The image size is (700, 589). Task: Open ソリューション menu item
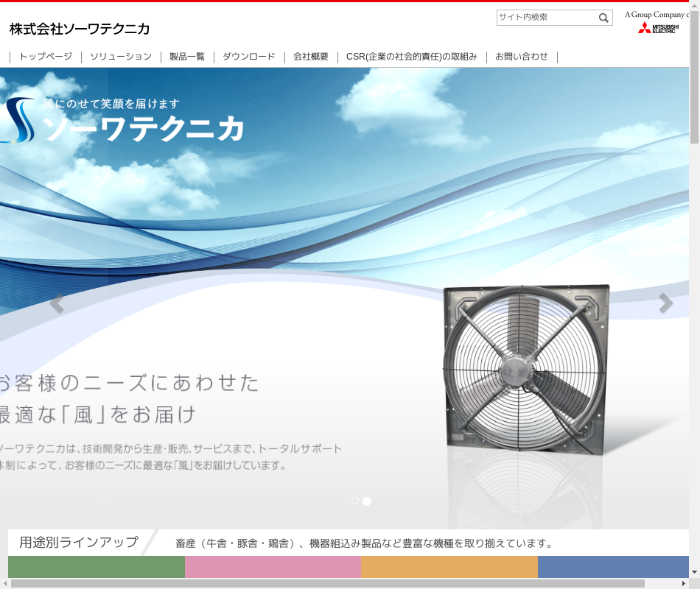(x=121, y=57)
